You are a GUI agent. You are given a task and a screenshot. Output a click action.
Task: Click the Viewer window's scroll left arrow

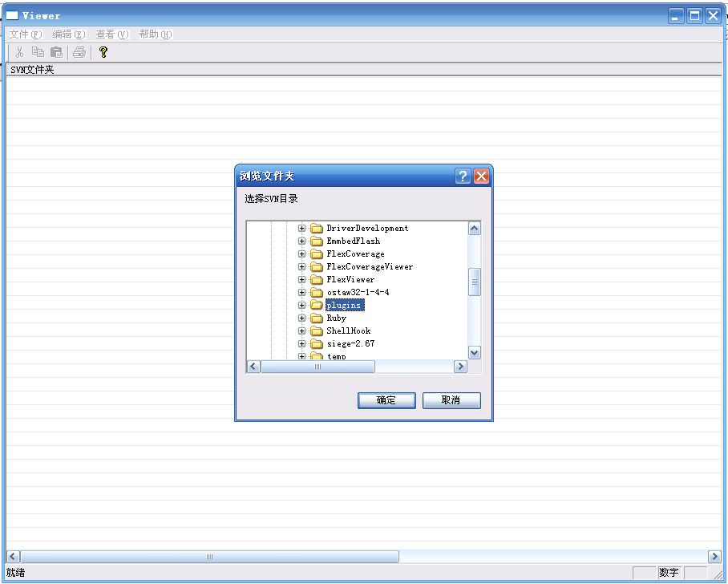pyautogui.click(x=13, y=557)
